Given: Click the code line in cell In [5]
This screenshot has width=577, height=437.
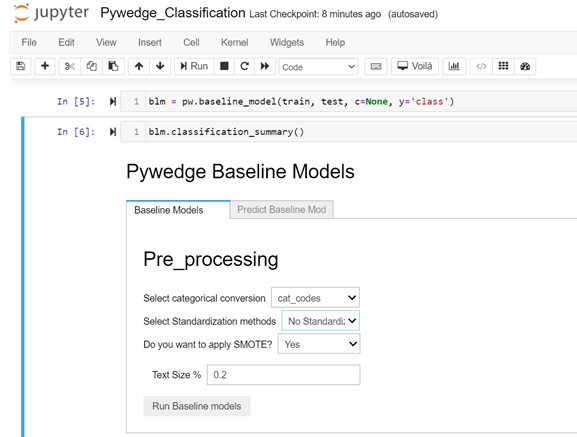Looking at the screenshot, I should click(x=301, y=102).
